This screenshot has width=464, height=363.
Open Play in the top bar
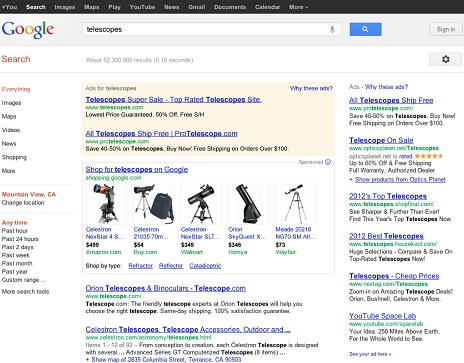pos(114,7)
